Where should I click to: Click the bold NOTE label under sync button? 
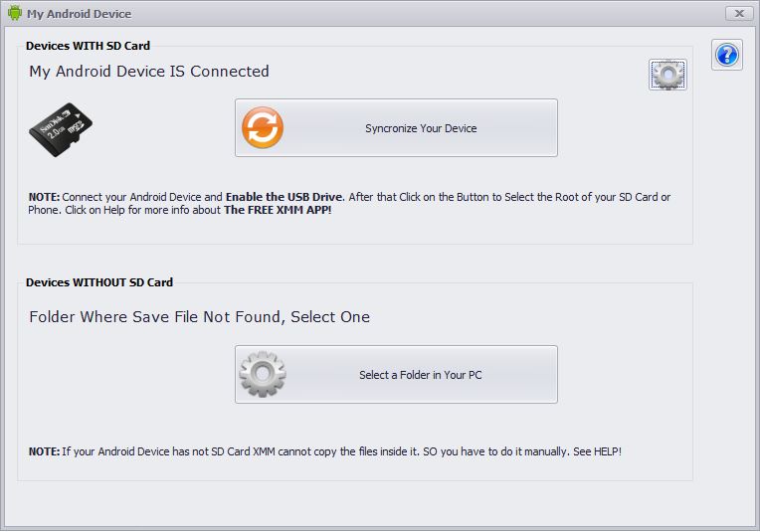tap(44, 197)
